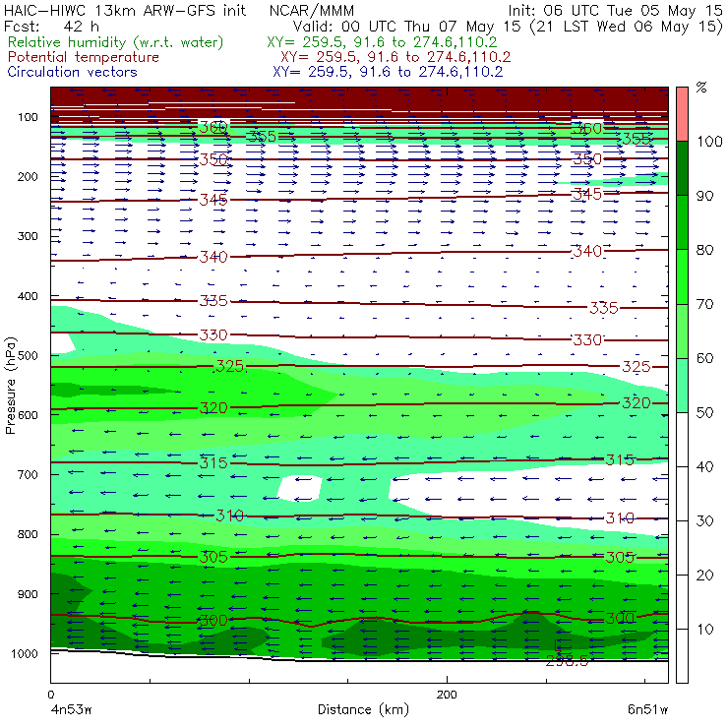Click the 'Distance (km)' axis title

[363, 709]
